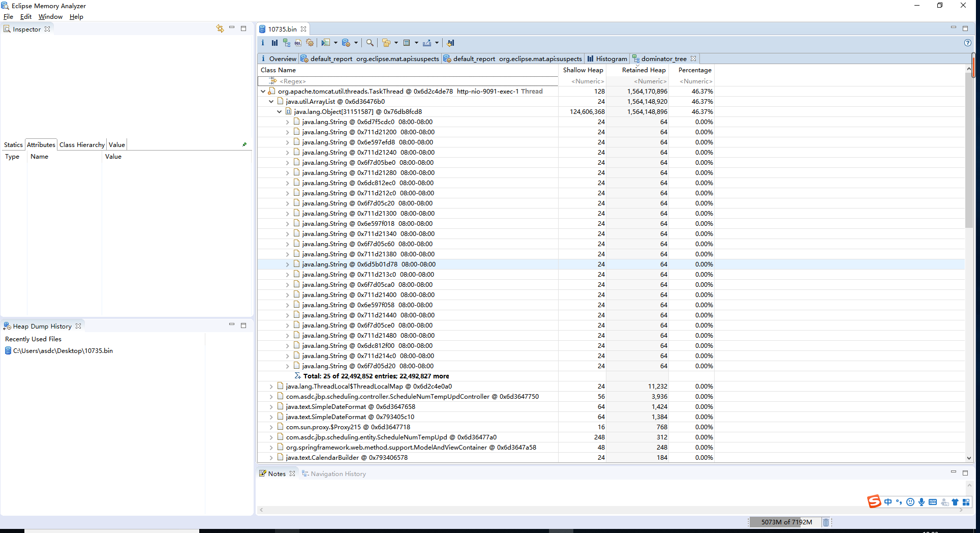Screen dimensions: 980x533
Task: Collapse java.lang.Object[31151587] array node
Action: tap(280, 112)
